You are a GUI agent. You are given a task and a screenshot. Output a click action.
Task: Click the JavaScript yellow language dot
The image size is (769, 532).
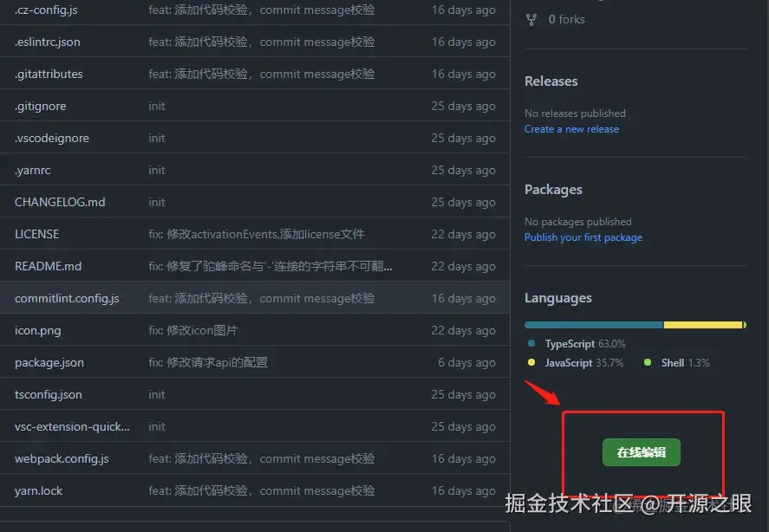531,362
